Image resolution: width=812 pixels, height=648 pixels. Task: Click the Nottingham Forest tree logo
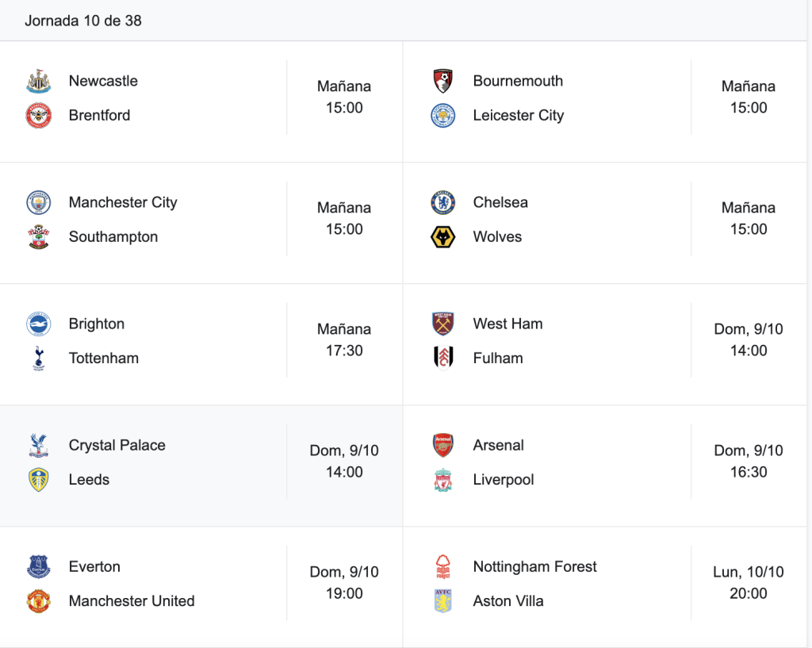click(x=442, y=566)
